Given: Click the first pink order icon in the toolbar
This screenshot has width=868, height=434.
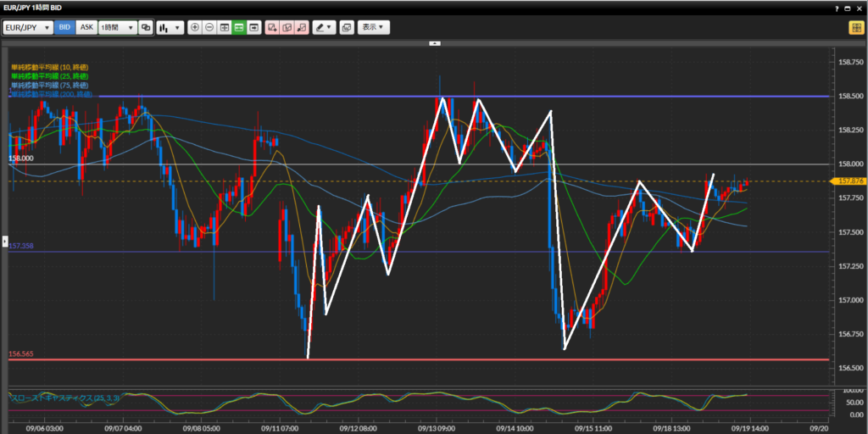Looking at the screenshot, I should (272, 27).
